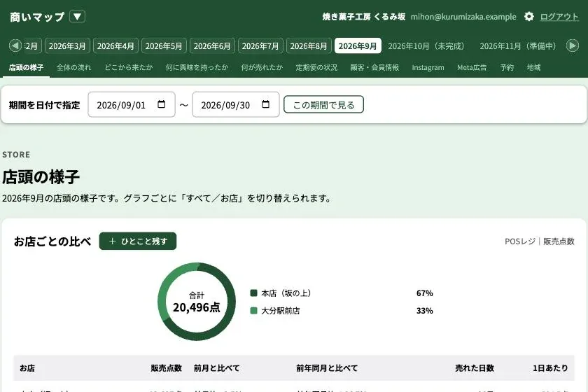The width and height of the screenshot is (588, 392).
Task: Click the donut chart total 20,496点
Action: click(197, 307)
